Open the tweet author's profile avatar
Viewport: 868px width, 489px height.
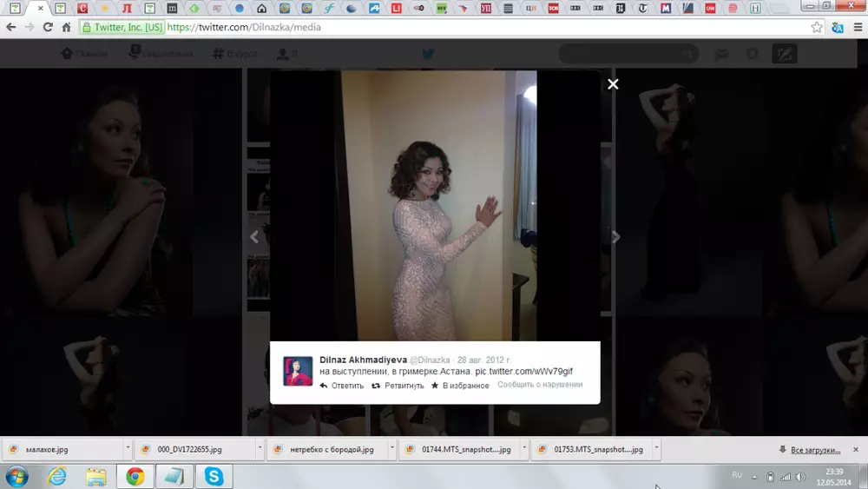click(x=298, y=371)
